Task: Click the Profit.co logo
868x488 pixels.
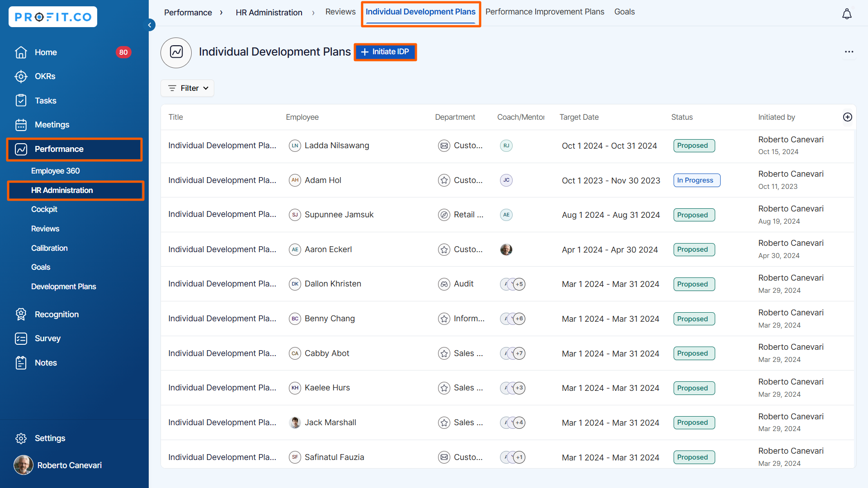Action: [53, 17]
